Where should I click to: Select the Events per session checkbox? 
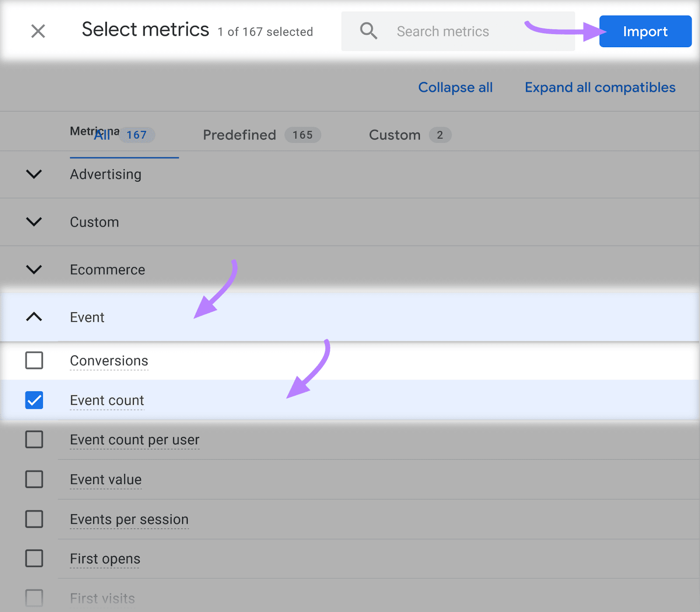click(34, 519)
